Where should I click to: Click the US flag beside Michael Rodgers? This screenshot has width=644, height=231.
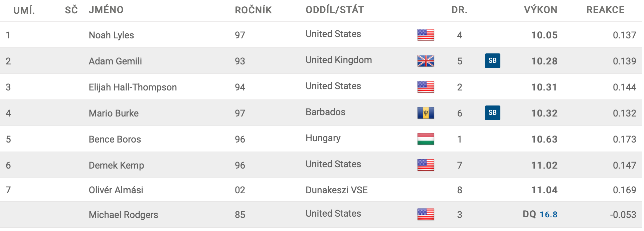(426, 214)
